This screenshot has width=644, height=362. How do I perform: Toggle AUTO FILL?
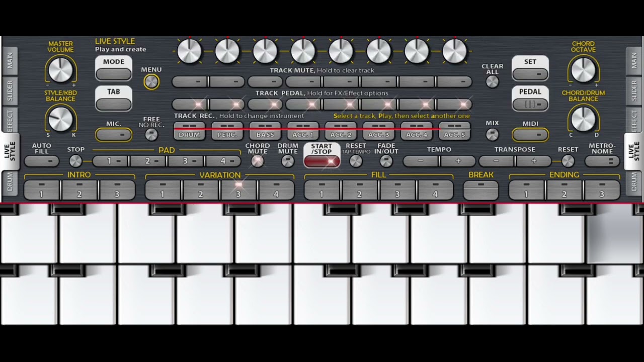[x=42, y=161]
